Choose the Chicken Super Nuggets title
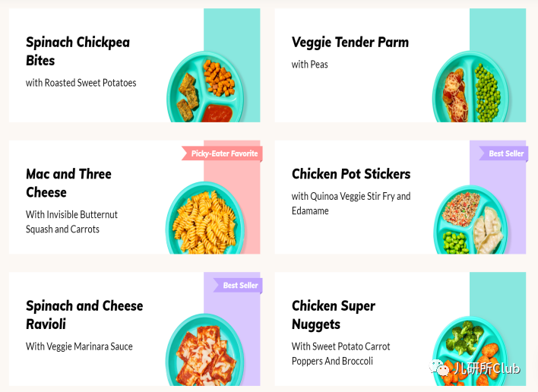Viewport: 538px width, 392px height. coord(334,315)
